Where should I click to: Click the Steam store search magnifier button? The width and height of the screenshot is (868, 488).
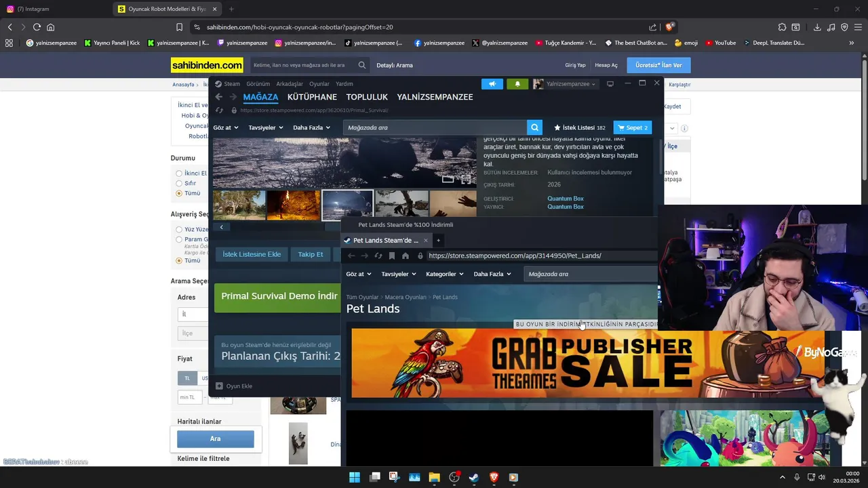pyautogui.click(x=535, y=127)
